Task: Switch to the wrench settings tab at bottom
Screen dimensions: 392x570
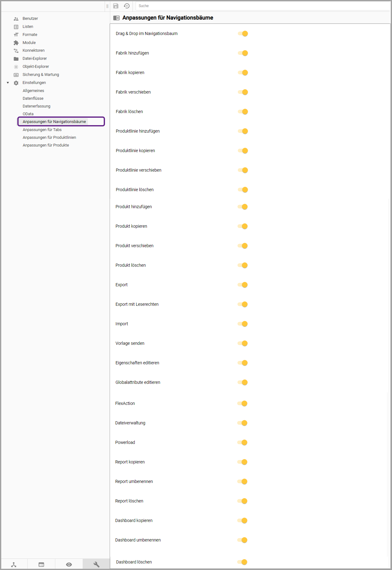Action: (96, 564)
